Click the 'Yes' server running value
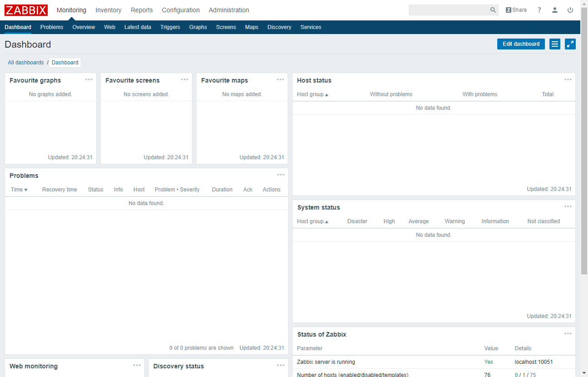The height and width of the screenshot is (377, 588). click(x=489, y=362)
